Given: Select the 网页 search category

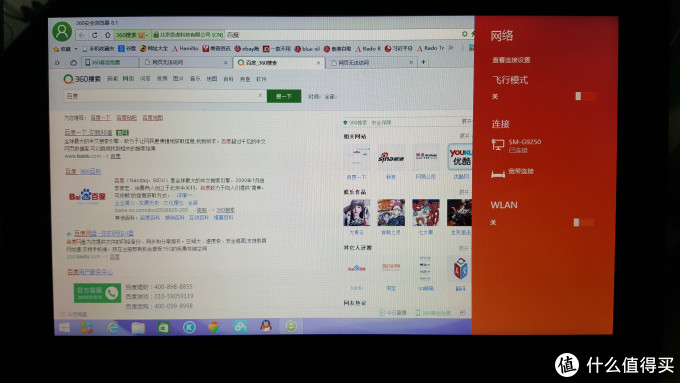Looking at the screenshot, I should click(x=128, y=79).
